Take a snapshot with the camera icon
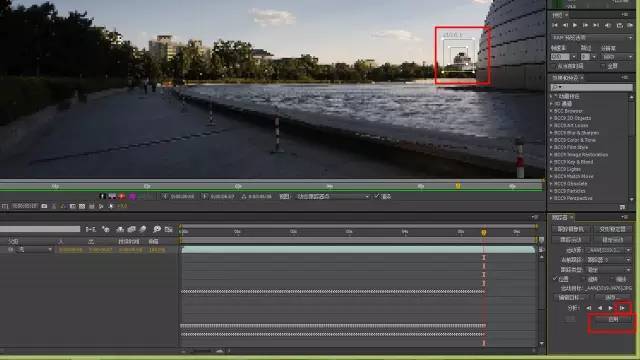Viewport: 640px width, 360px height. (x=44, y=206)
